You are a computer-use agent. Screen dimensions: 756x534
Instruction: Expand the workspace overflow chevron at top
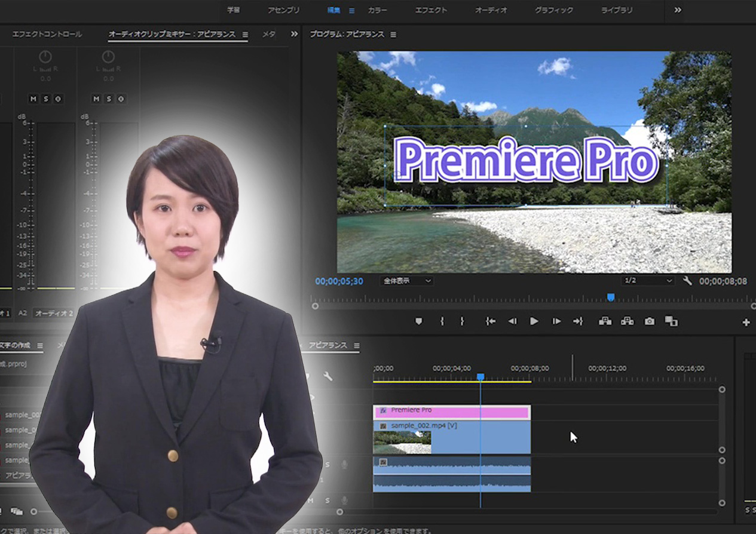pyautogui.click(x=678, y=10)
